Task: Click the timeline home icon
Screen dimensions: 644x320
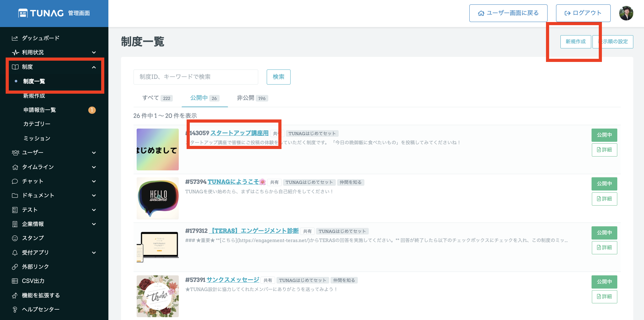Action: pos(15,167)
